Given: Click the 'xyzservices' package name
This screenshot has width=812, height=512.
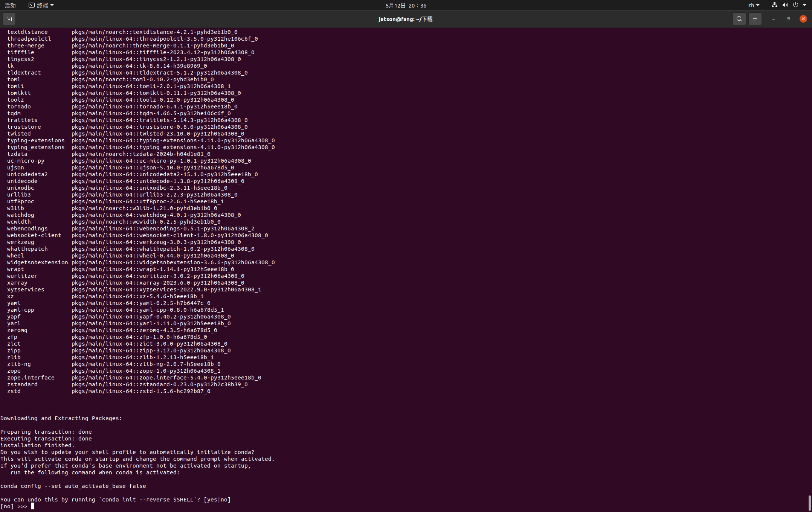Looking at the screenshot, I should [26, 290].
